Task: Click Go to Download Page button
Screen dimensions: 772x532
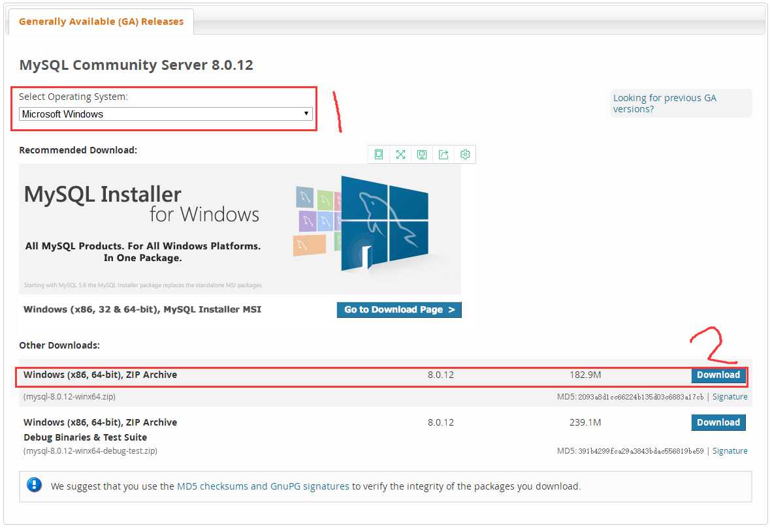Action: [x=399, y=309]
